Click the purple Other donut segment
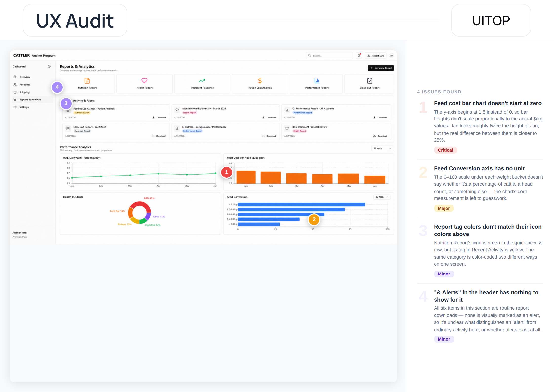554x392 pixels. (148, 216)
